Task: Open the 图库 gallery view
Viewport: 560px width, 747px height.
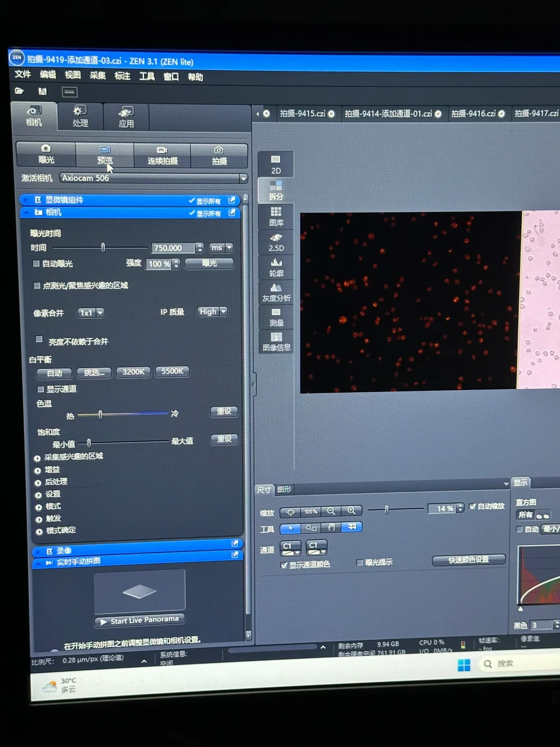Action: coord(276,216)
